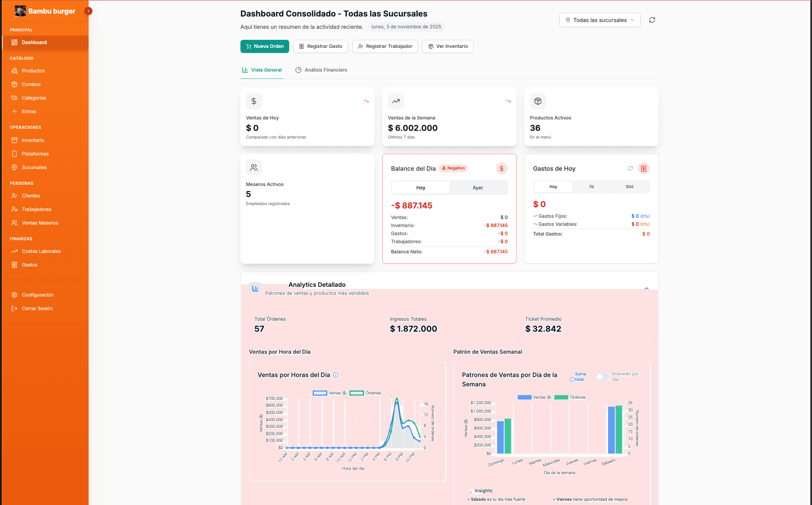Select the Vista General tab
This screenshot has width=812, height=505.
tap(262, 70)
